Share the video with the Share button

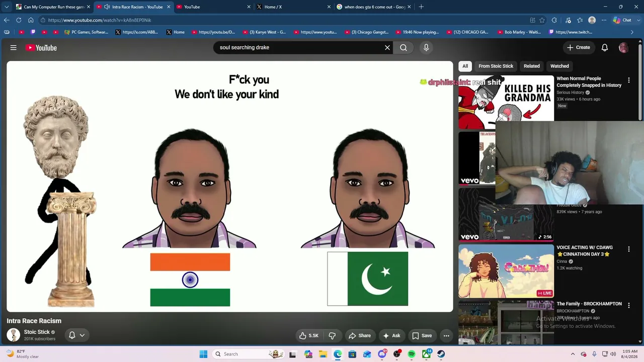click(360, 335)
